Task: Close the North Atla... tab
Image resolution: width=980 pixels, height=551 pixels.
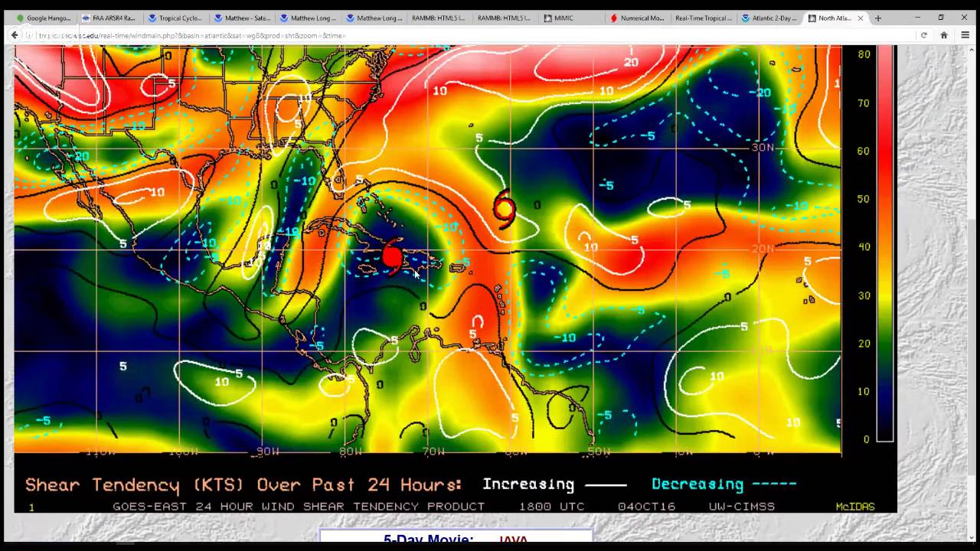Action: tap(861, 18)
